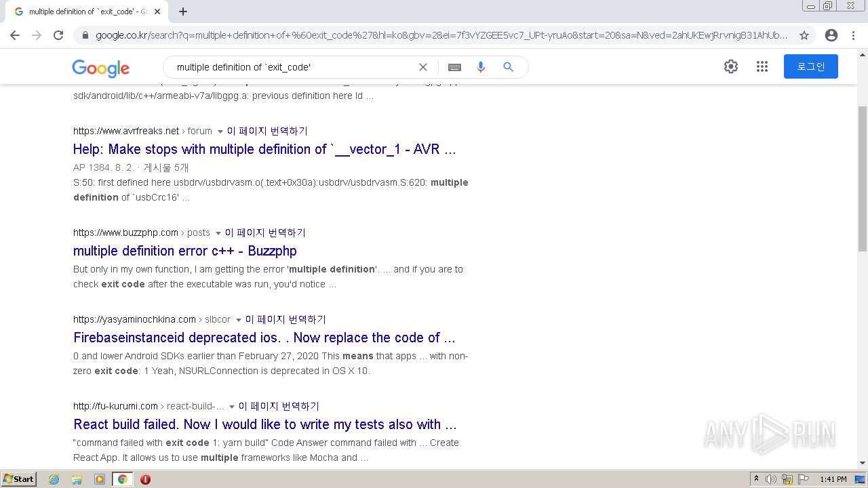Click the taskbar clock 1:41 PM
This screenshot has width=868, height=488.
[833, 479]
